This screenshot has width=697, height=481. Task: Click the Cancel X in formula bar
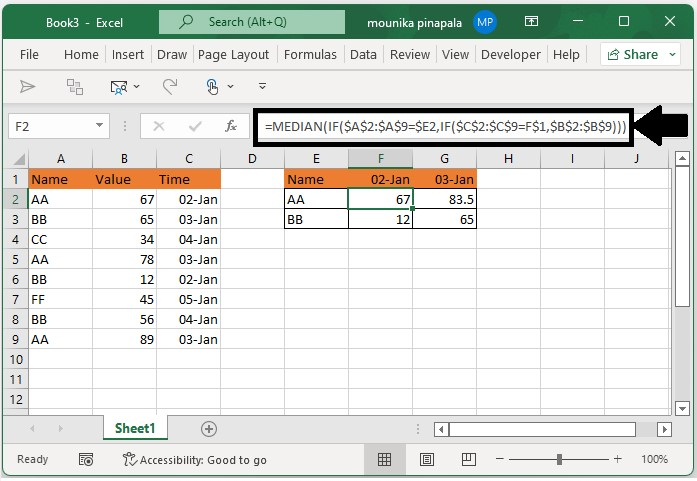[x=159, y=127]
